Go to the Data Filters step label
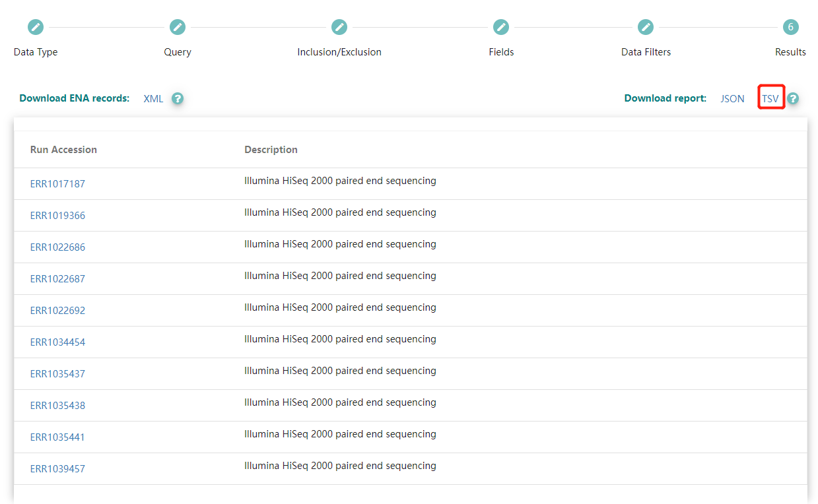Image resolution: width=818 pixels, height=504 pixels. (x=646, y=52)
